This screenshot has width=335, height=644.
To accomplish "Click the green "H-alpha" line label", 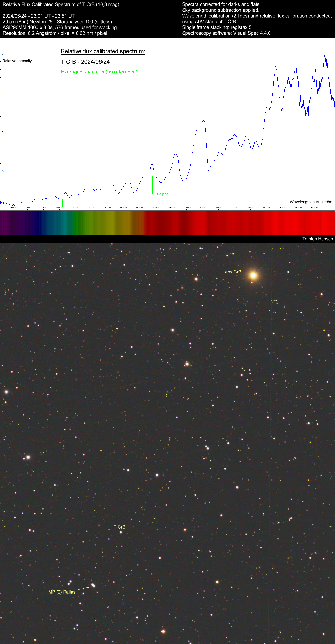I will click(162, 194).
